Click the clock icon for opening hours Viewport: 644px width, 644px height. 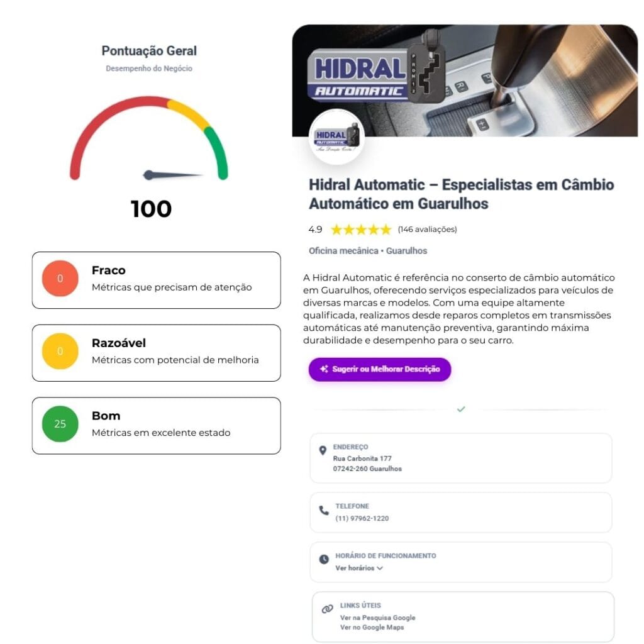pyautogui.click(x=324, y=558)
